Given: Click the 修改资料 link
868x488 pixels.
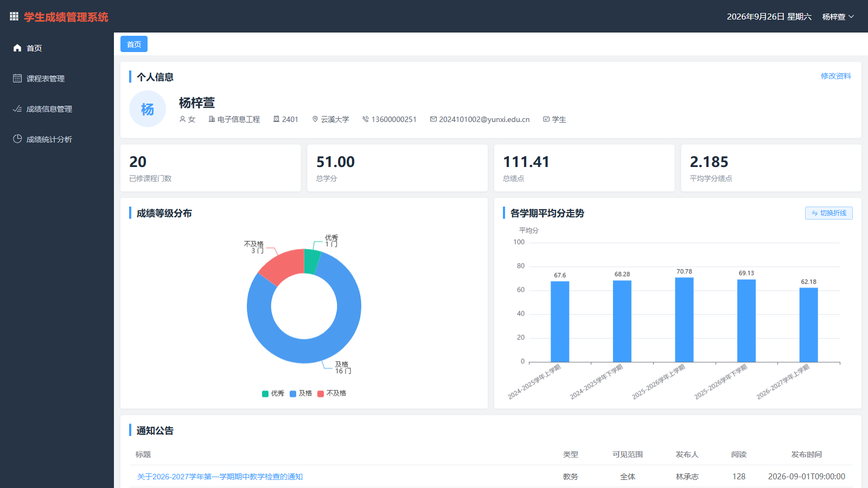Looking at the screenshot, I should click(x=835, y=76).
